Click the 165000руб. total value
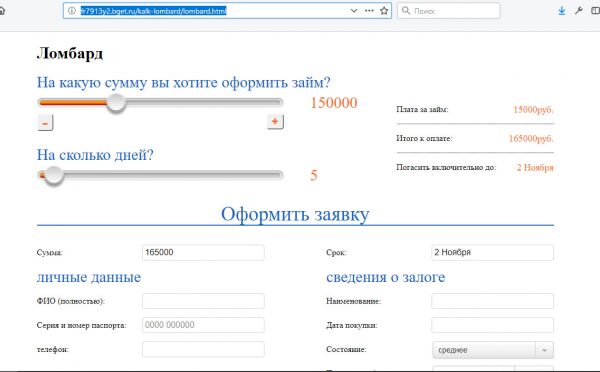Screen dimensions: 600x372 pyautogui.click(x=531, y=139)
